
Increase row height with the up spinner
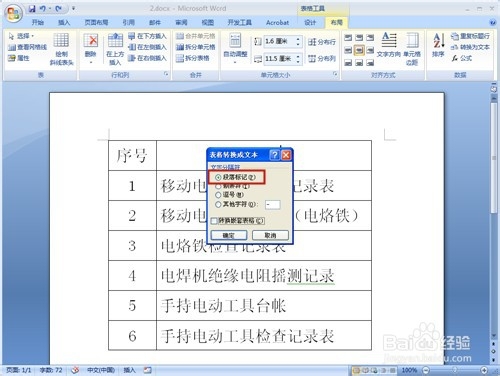[298, 39]
